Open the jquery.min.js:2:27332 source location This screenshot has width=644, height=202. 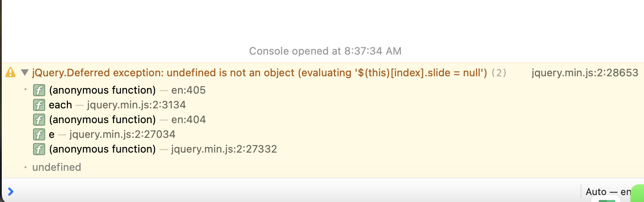click(224, 149)
